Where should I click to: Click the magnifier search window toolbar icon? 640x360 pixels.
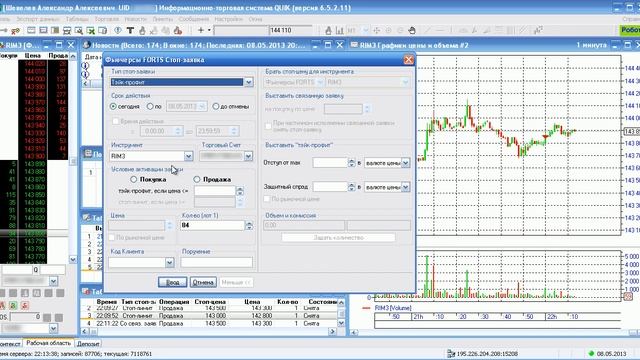point(79,31)
